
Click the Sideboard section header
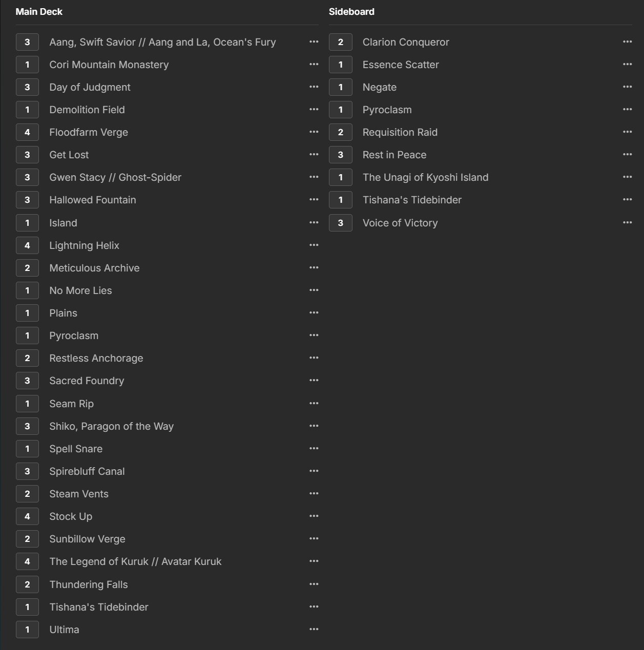[351, 12]
